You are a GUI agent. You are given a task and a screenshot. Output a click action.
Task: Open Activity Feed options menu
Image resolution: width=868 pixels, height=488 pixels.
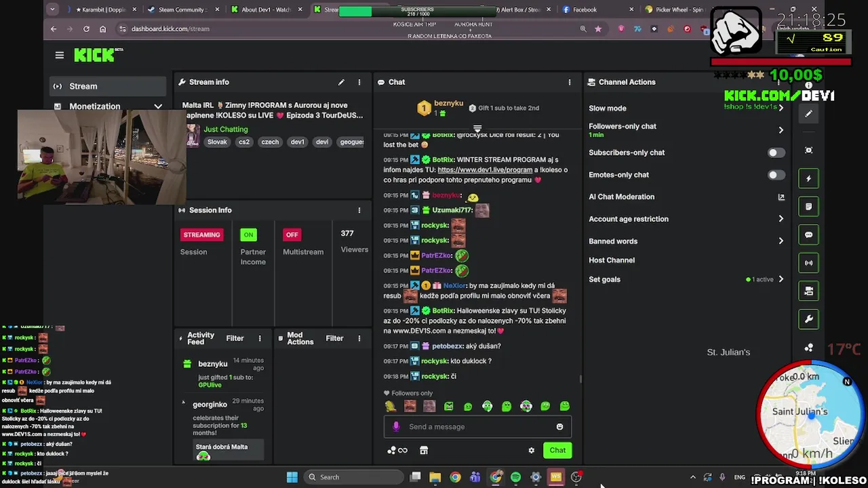[259, 338]
